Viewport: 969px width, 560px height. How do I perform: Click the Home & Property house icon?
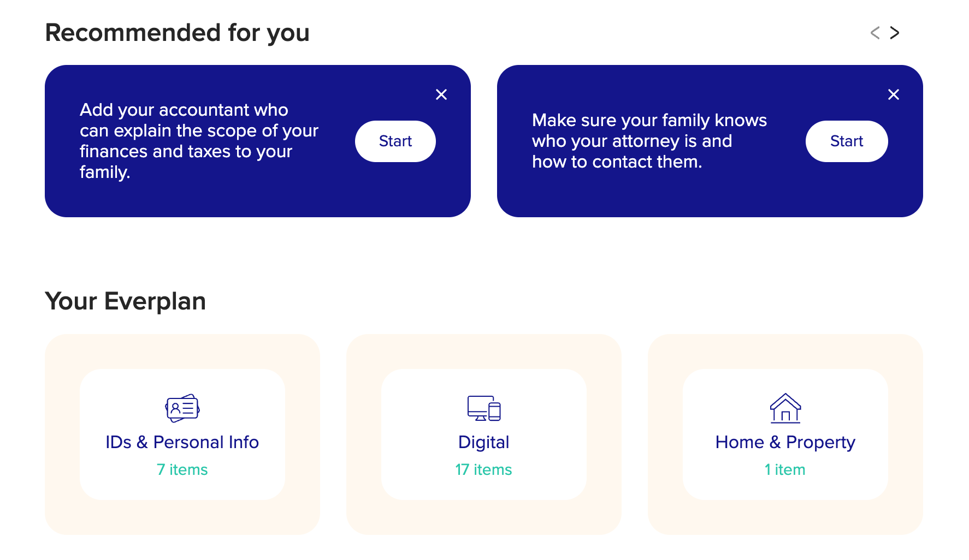click(785, 408)
